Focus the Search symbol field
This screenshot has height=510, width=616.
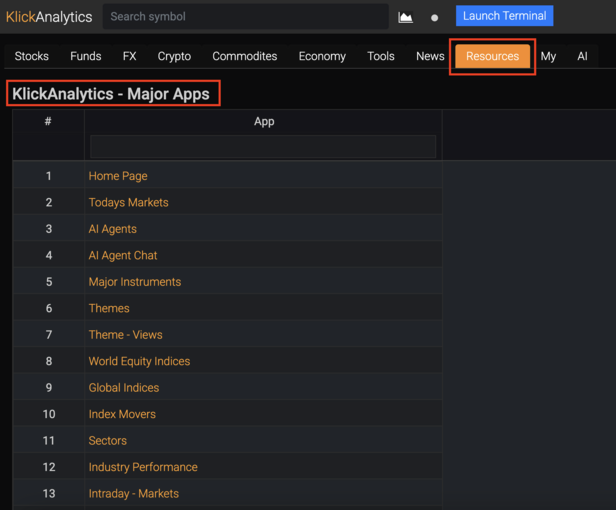tap(245, 17)
